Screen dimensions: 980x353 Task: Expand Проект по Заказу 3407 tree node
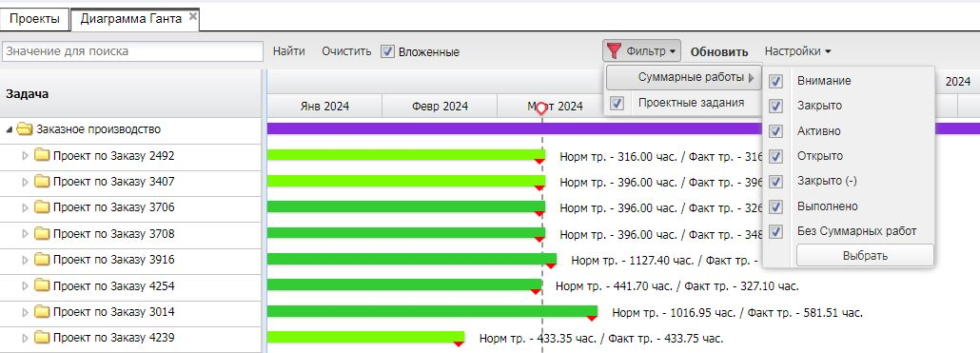coord(25,182)
